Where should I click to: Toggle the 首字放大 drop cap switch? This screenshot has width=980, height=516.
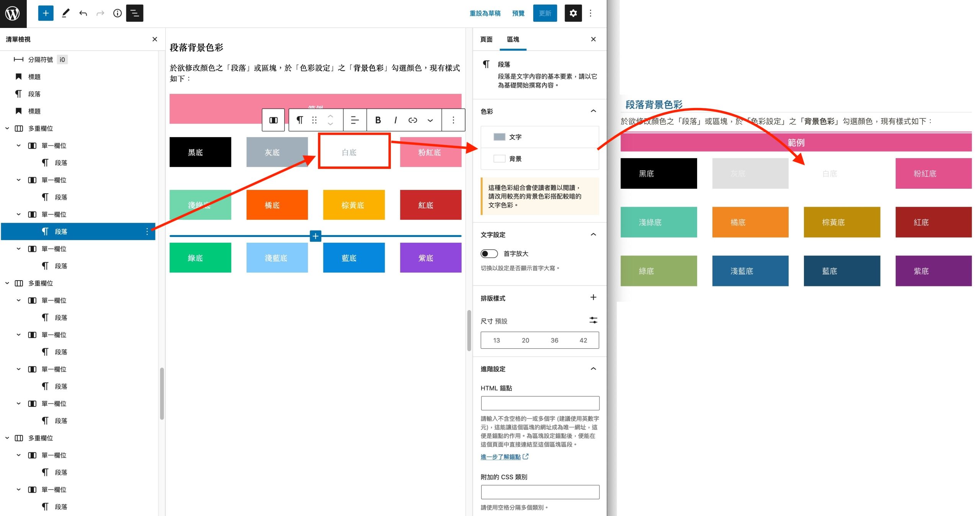[489, 254]
